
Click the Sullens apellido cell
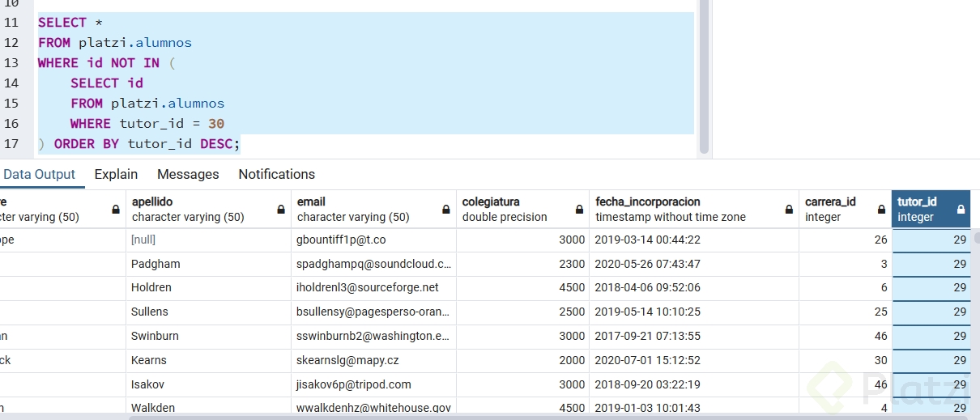coord(209,312)
